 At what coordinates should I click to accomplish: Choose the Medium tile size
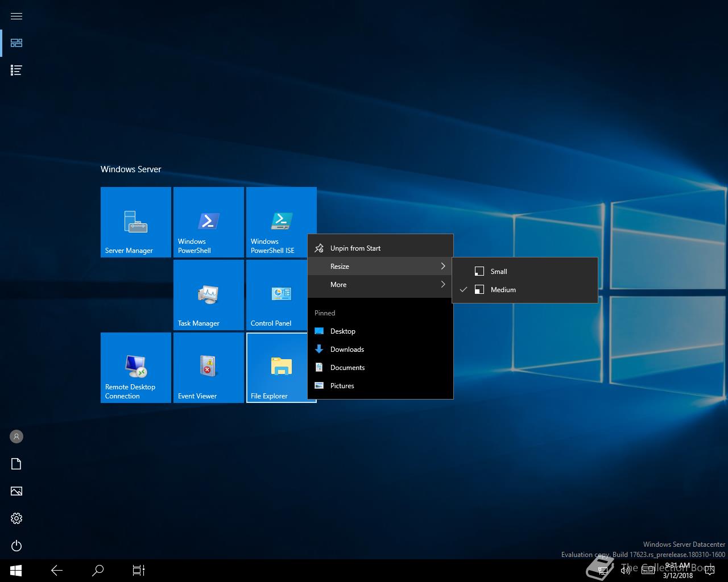(x=525, y=290)
